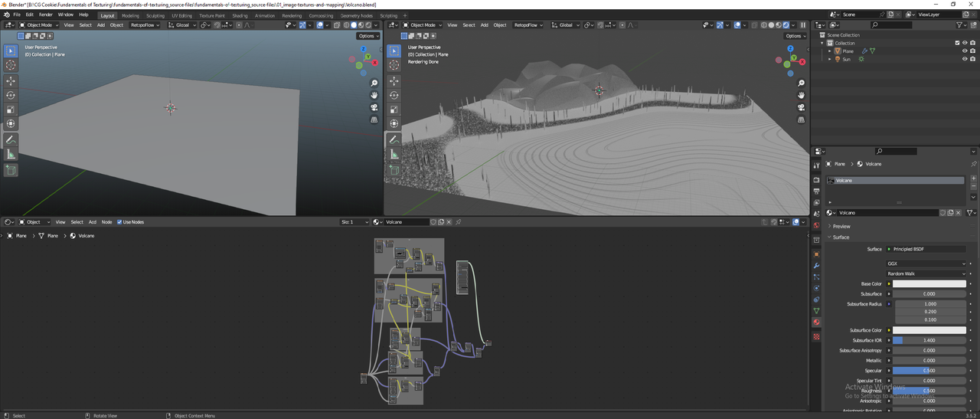Open the GGX distribution dropdown
The height and width of the screenshot is (419, 980).
tap(926, 264)
